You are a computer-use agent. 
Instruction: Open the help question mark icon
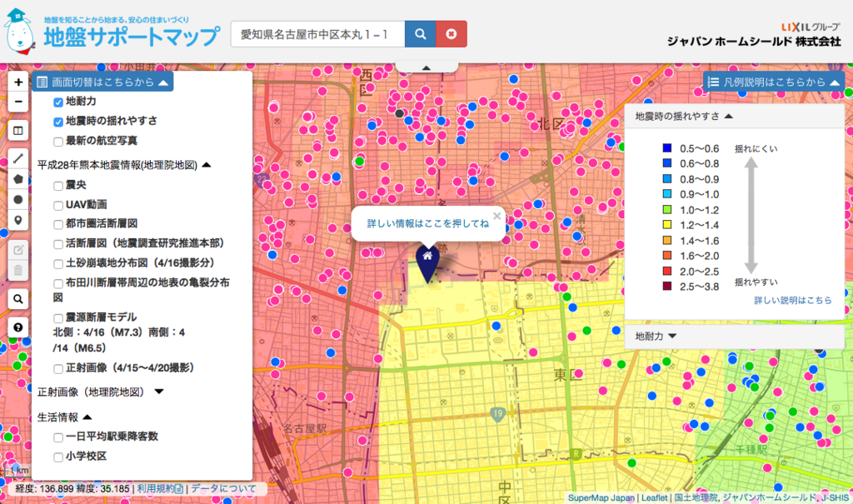[18, 327]
